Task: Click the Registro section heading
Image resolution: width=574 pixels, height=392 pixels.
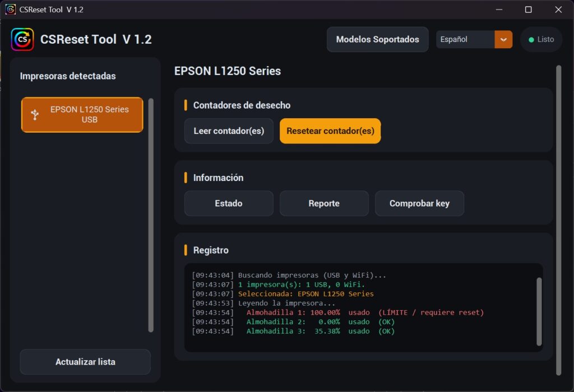Action: click(x=211, y=250)
